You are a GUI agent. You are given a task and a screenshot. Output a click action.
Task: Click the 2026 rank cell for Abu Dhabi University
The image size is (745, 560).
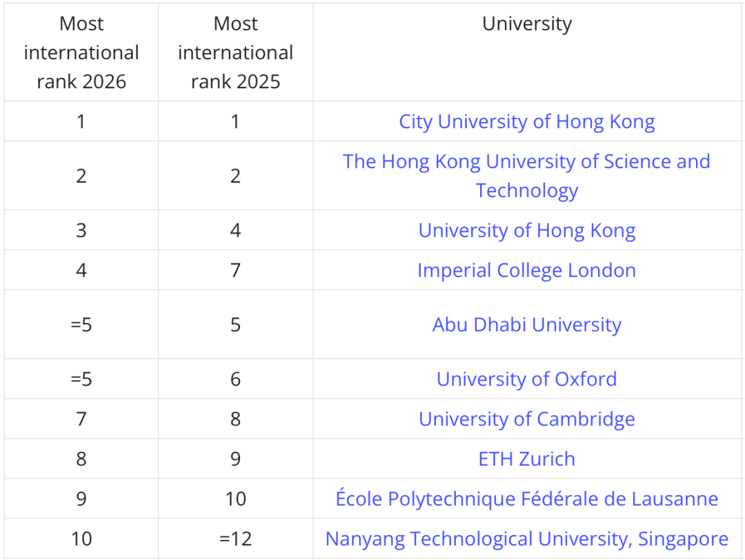pyautogui.click(x=81, y=325)
